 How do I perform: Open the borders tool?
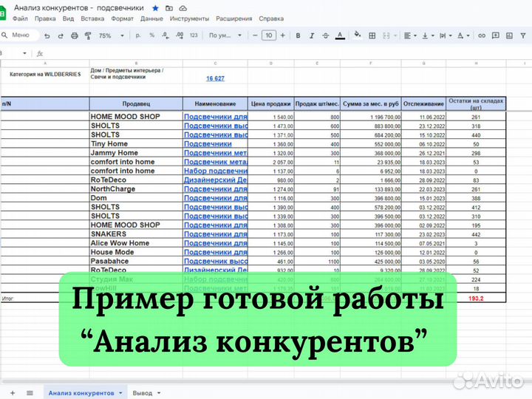click(372, 35)
